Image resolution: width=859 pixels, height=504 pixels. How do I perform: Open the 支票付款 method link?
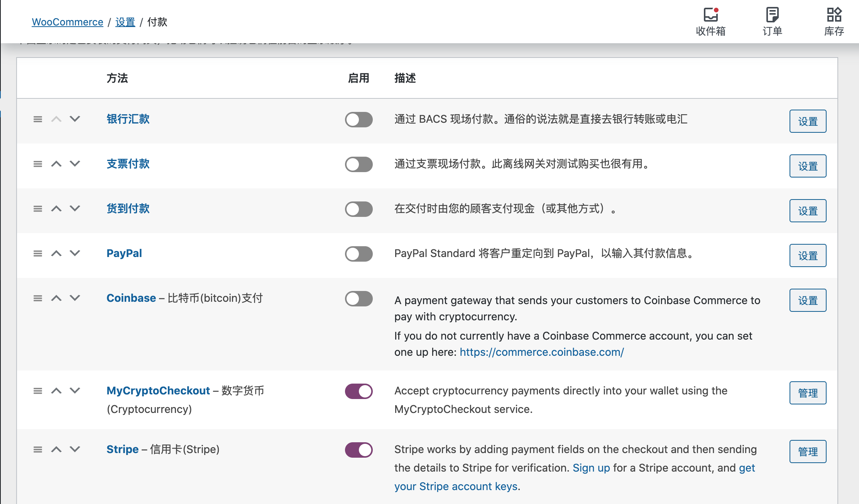(x=128, y=164)
